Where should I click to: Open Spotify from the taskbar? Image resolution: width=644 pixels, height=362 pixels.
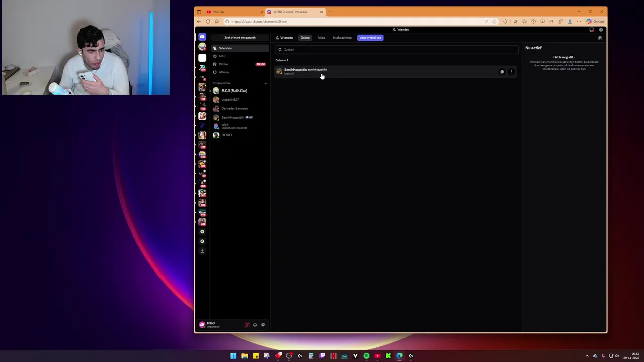[x=366, y=356]
